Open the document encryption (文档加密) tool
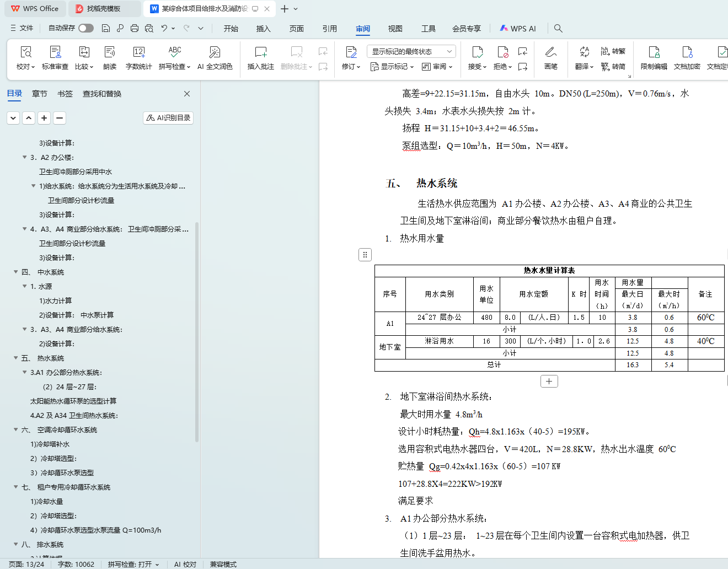Screen dimensions: 728x569 pos(687,52)
